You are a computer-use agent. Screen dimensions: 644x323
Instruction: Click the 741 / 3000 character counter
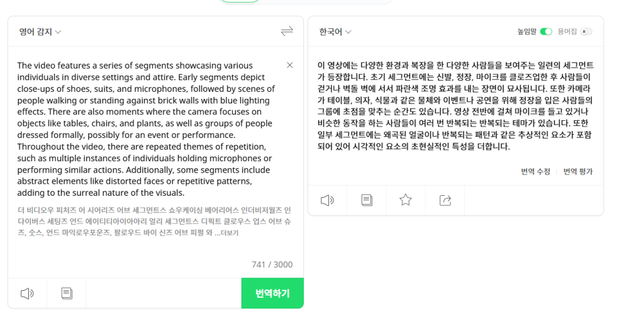272,264
